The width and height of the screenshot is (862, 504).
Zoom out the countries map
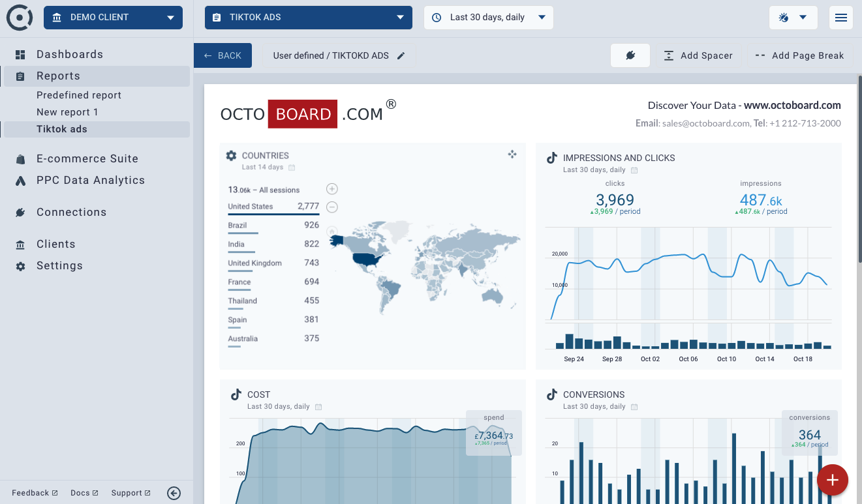point(331,207)
